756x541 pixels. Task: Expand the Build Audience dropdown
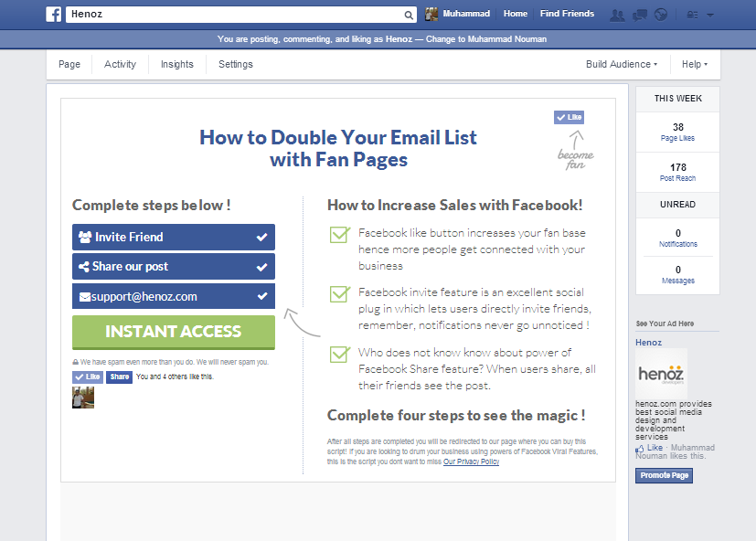tap(622, 64)
